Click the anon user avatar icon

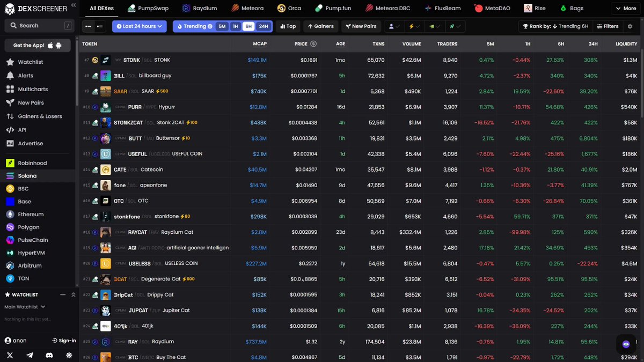pos(8,341)
